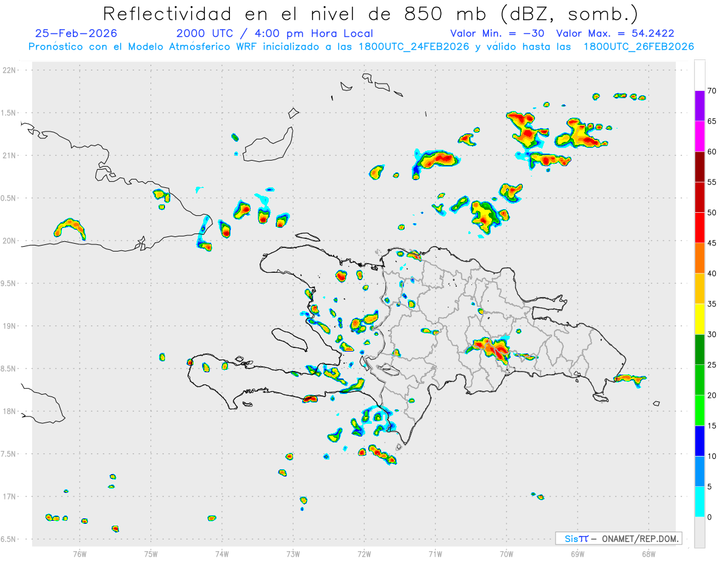Viewport: 728px width, 562px height.
Task: Click the '17N' latitude label
Action: (x=10, y=497)
